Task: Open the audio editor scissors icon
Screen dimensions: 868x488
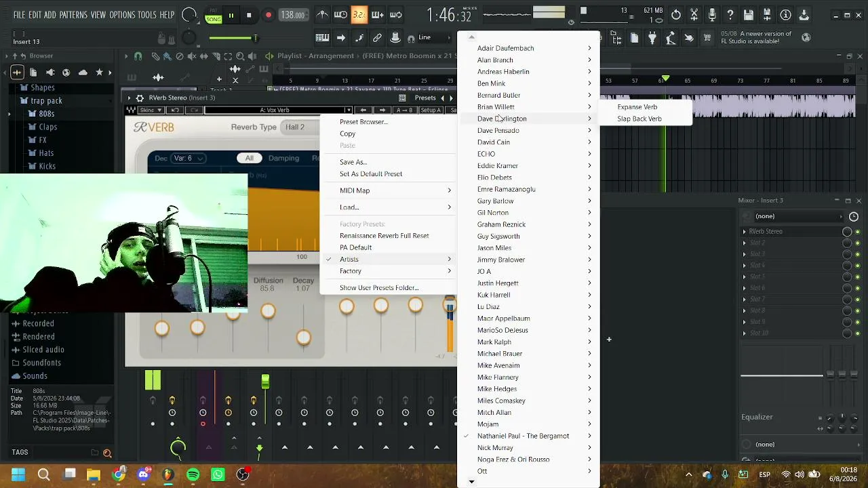Action: (694, 15)
